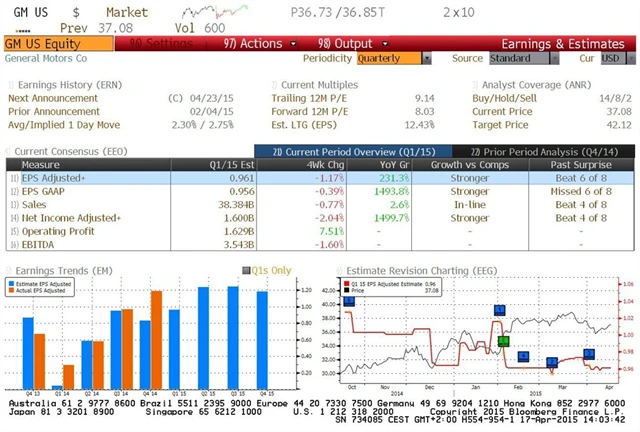
Task: Open the Periodicity Quarterly dropdown
Action: click(x=391, y=59)
